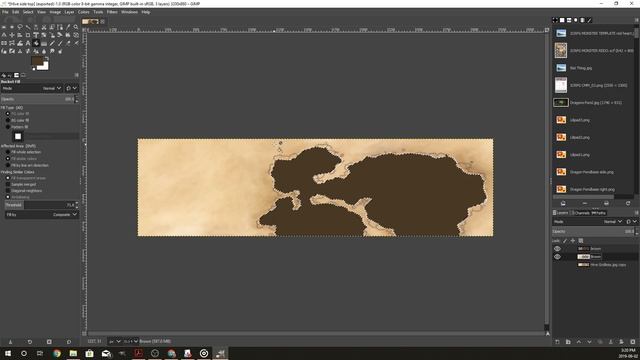This screenshot has width=640, height=360.
Task: Recreate preview in Document History
Action: coord(628,203)
